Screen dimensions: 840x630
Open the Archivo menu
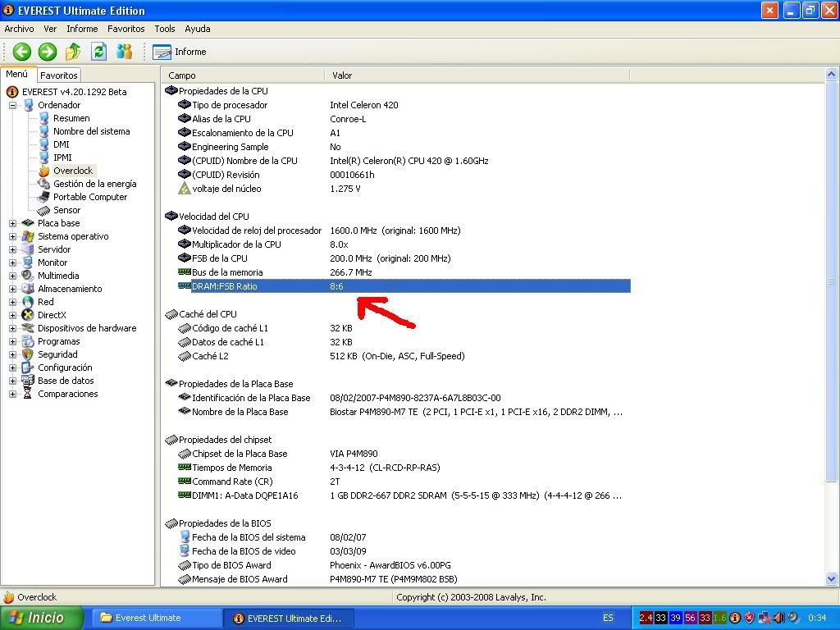coord(20,29)
